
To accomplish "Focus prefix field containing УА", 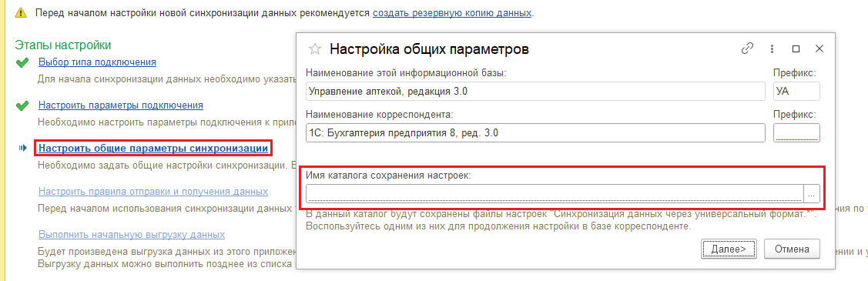I will [796, 92].
